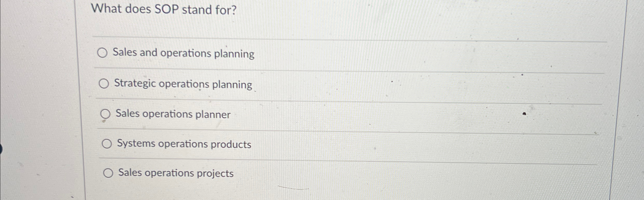Click the 'Sales and operations planning' answer text
Screen dimensions: 644x200
pyautogui.click(x=183, y=53)
